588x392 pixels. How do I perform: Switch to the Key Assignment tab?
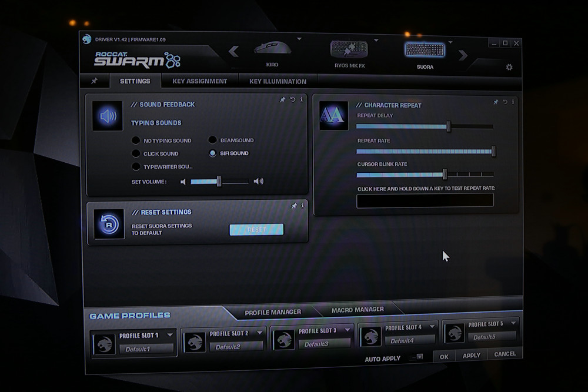(x=199, y=81)
